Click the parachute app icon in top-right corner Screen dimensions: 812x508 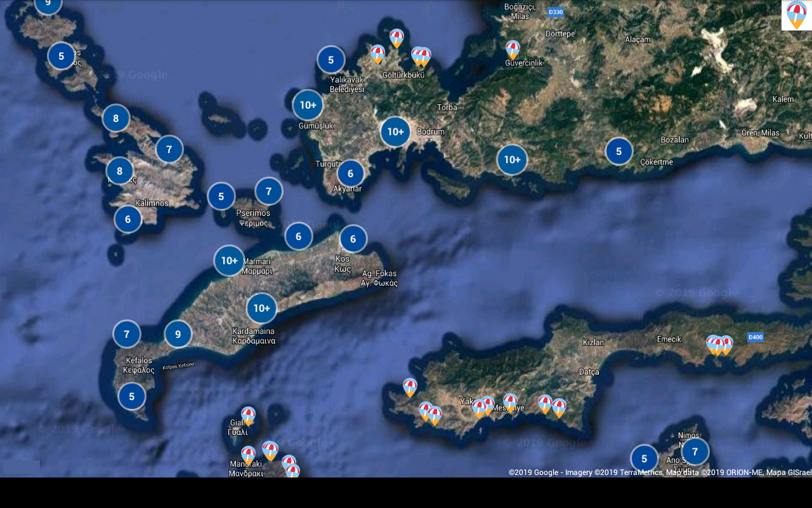pyautogui.click(x=796, y=15)
